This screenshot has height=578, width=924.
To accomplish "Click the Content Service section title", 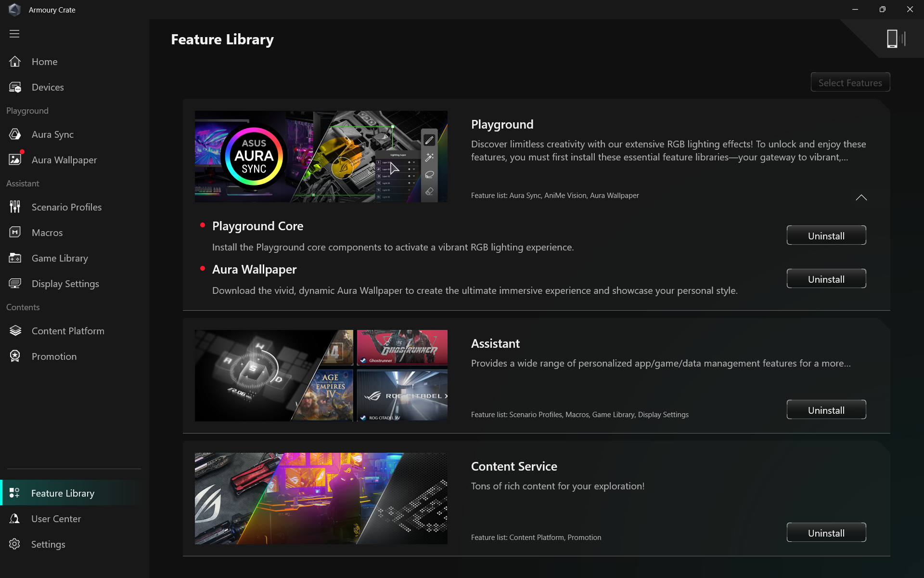I will [514, 466].
